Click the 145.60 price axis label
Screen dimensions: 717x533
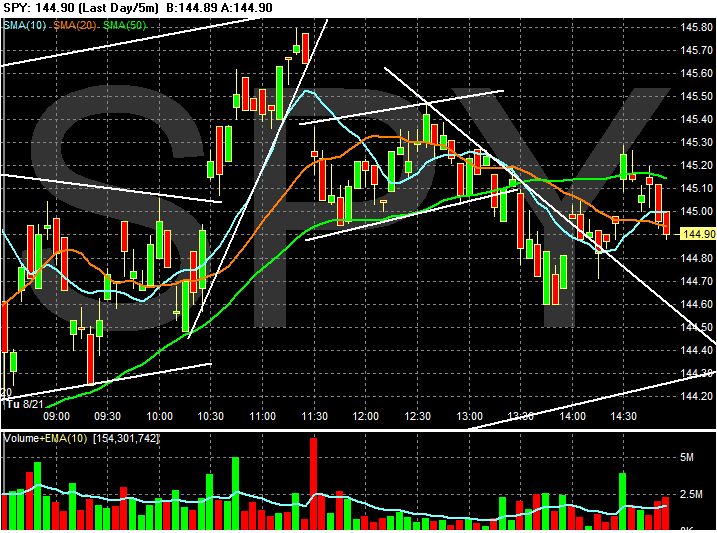click(x=696, y=73)
